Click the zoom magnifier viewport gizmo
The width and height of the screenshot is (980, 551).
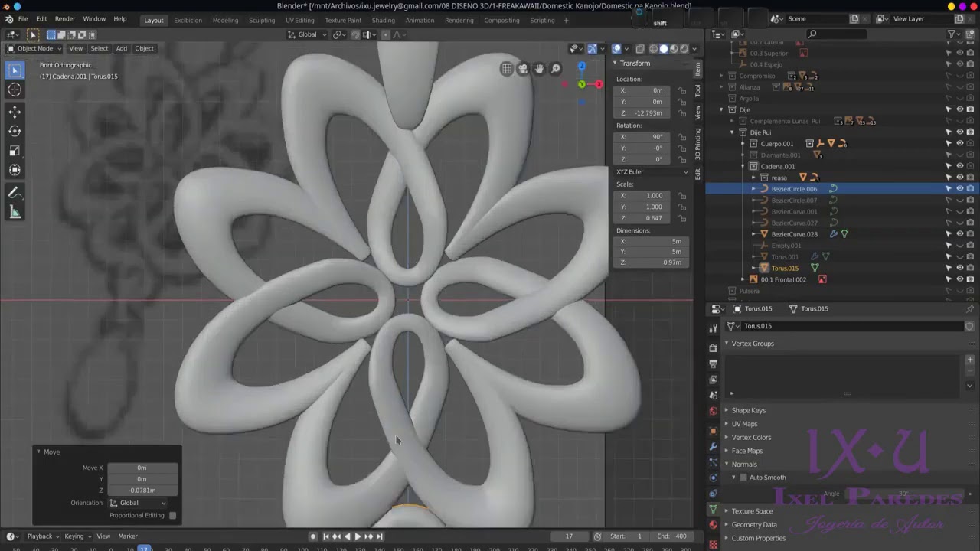pyautogui.click(x=556, y=69)
